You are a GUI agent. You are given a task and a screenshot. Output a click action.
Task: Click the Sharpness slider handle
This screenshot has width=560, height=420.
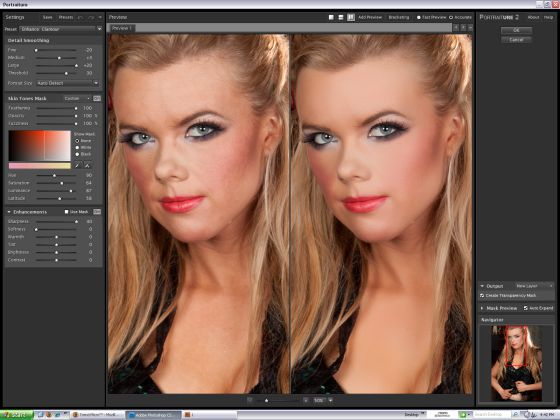coord(76,222)
